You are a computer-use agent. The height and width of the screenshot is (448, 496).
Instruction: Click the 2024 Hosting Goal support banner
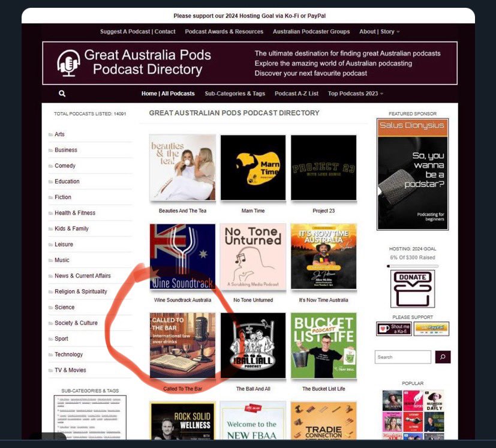(249, 16)
